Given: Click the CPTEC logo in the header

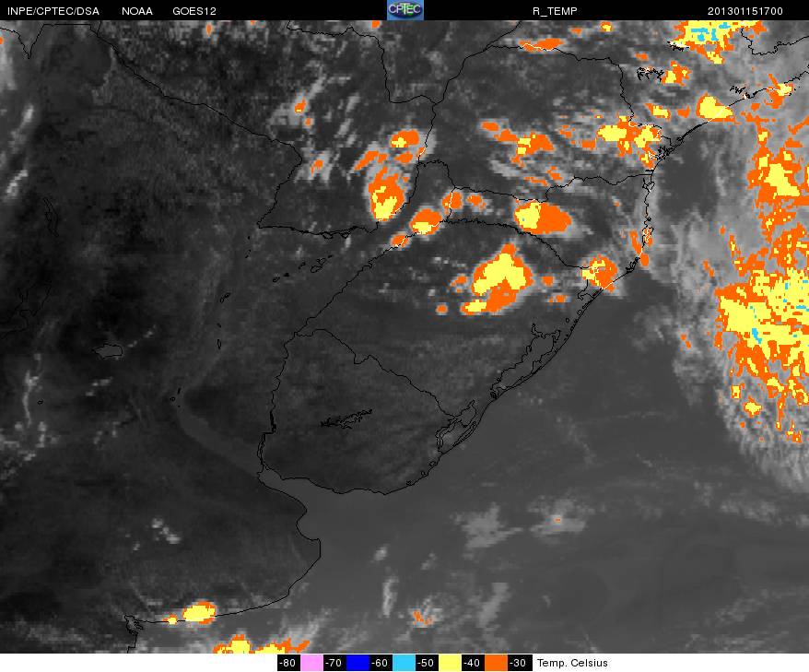Looking at the screenshot, I should tap(405, 10).
